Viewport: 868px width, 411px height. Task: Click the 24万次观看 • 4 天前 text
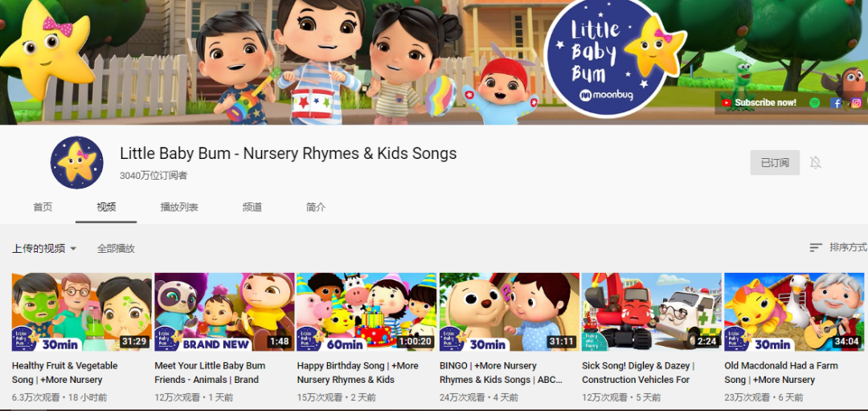(479, 397)
